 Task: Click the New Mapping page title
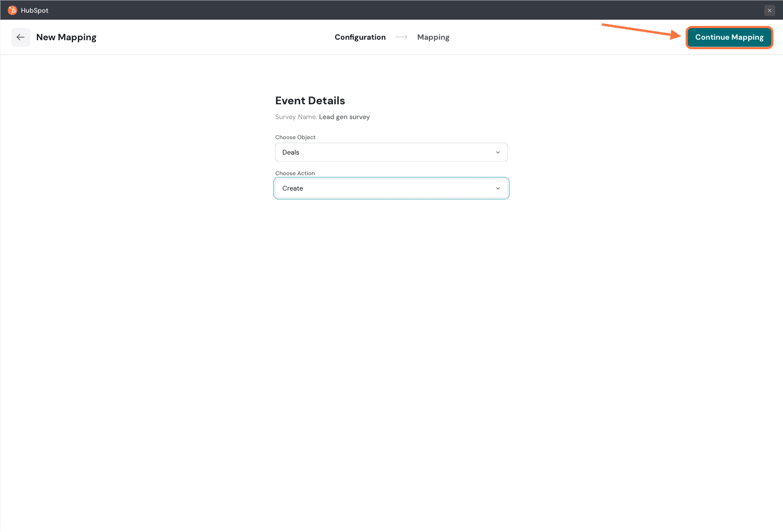[66, 37]
